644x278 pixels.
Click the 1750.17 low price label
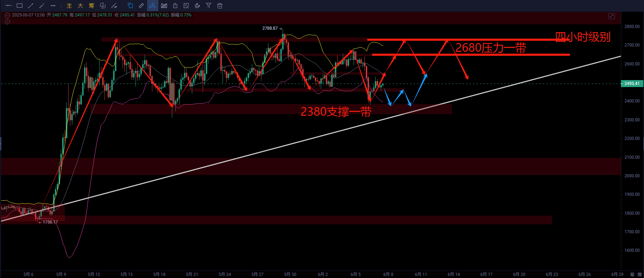click(50, 222)
